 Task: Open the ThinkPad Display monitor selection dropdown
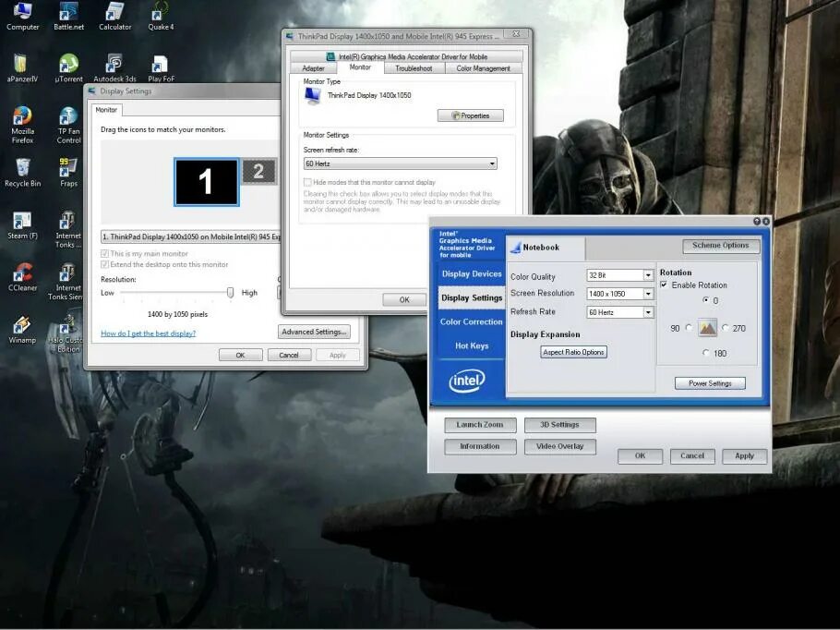coord(191,236)
